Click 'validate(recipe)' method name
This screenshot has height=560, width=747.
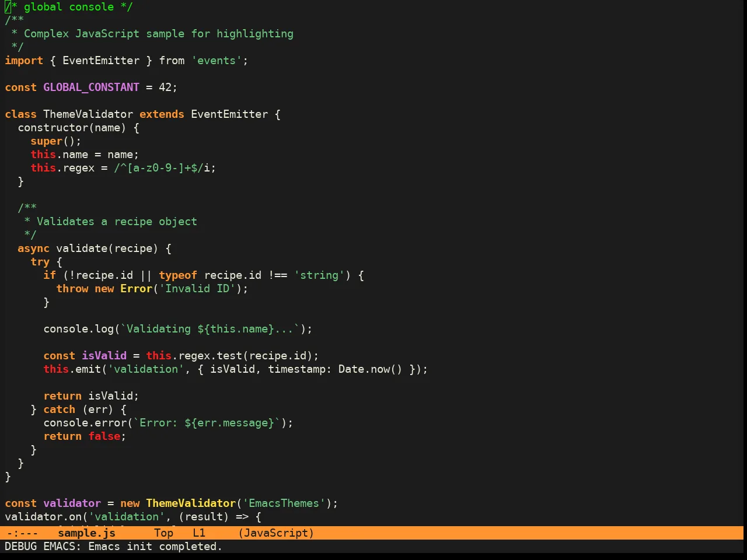[107, 249]
